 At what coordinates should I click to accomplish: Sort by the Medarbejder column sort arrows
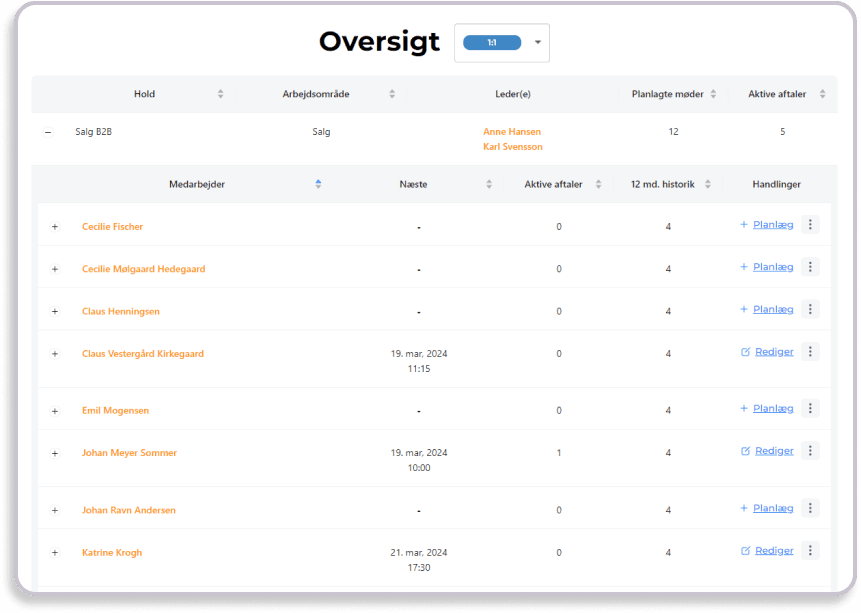pyautogui.click(x=318, y=184)
